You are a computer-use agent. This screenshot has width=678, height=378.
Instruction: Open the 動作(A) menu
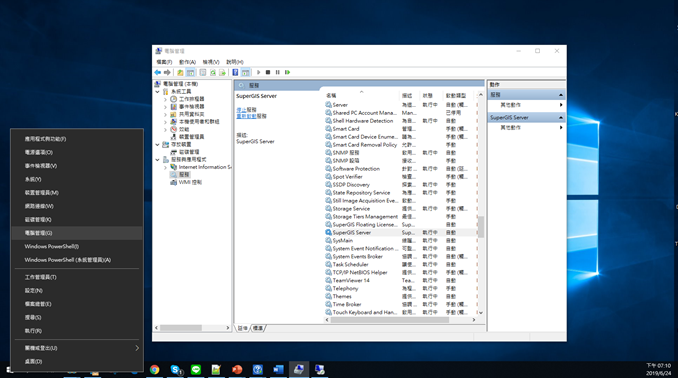[188, 62]
